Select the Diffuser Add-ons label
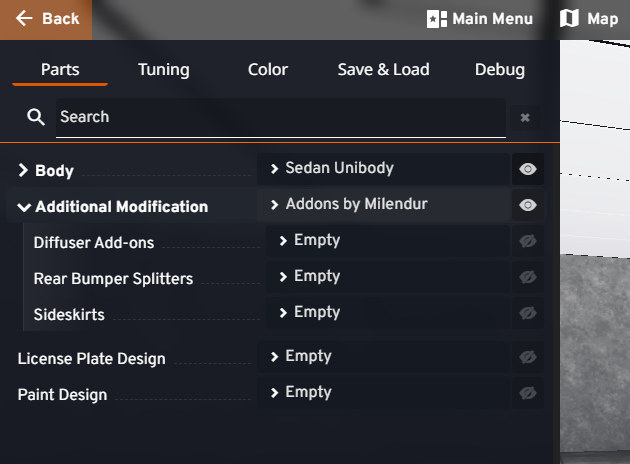 (94, 243)
